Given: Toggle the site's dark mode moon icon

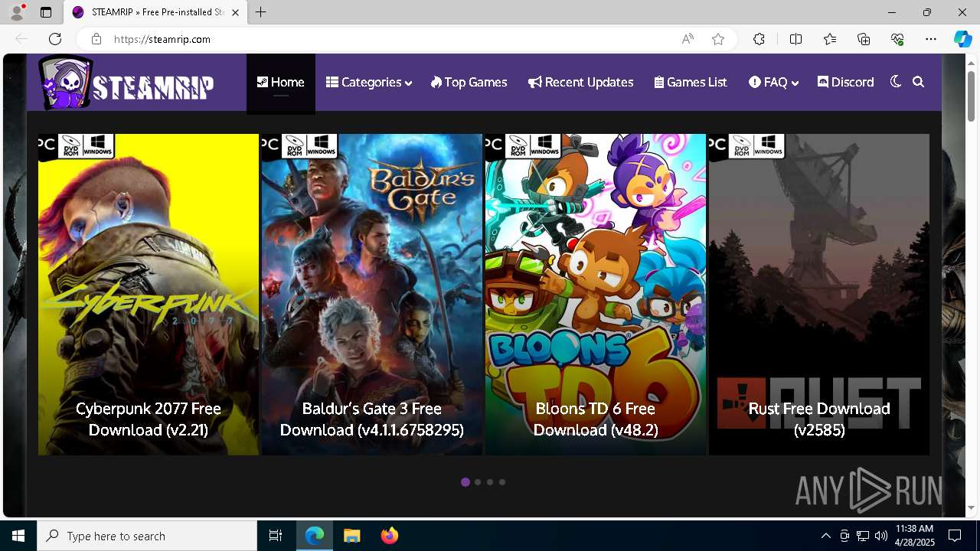Looking at the screenshot, I should pos(896,82).
